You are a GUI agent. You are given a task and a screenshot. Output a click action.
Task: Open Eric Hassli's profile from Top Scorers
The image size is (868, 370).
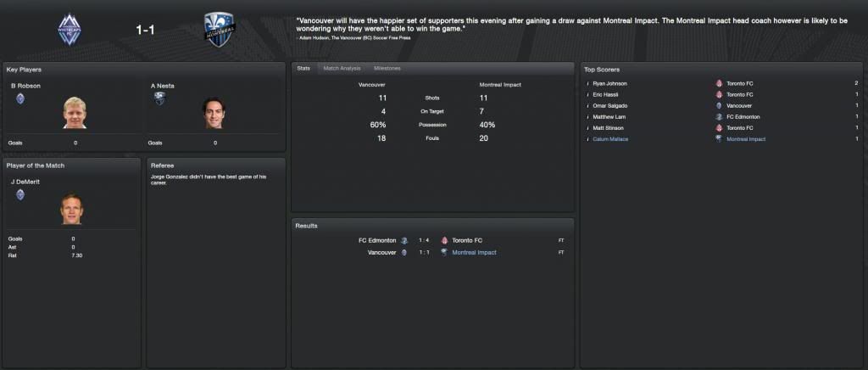tap(606, 95)
